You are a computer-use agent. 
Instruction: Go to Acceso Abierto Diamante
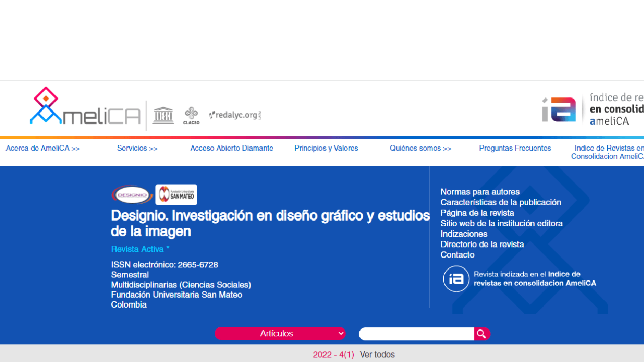coord(232,148)
